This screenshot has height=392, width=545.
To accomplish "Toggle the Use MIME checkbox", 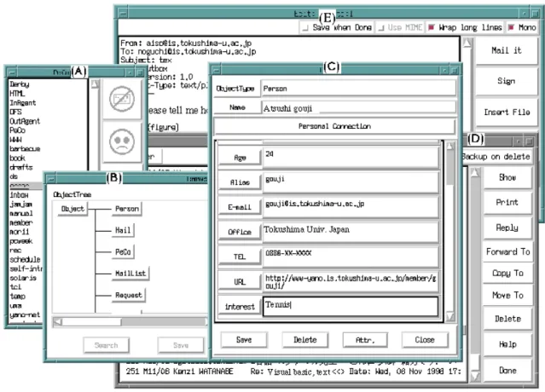I will (x=381, y=27).
